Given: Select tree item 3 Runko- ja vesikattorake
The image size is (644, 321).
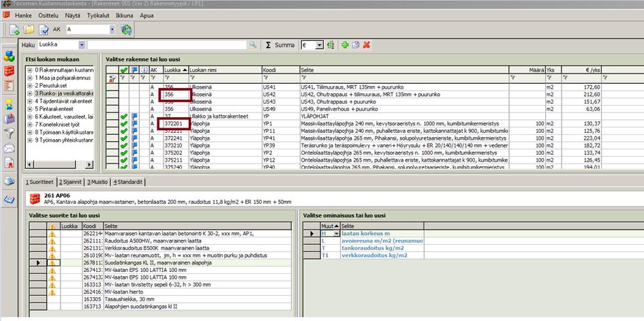Looking at the screenshot, I should [x=64, y=93].
